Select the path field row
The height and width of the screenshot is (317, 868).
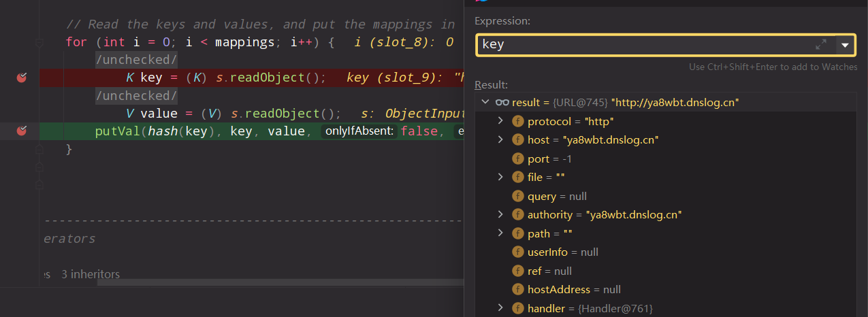pyautogui.click(x=549, y=233)
